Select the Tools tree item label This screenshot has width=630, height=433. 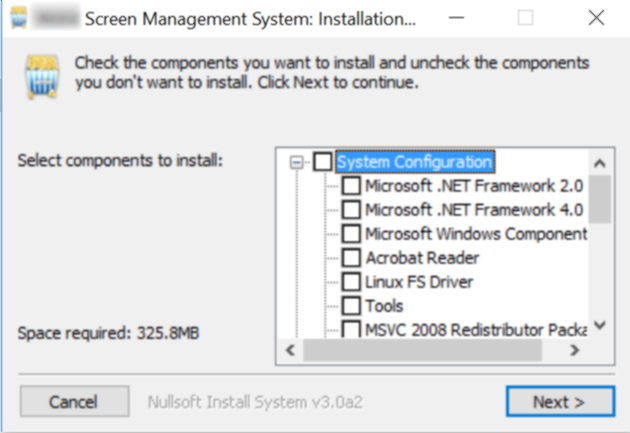point(384,306)
